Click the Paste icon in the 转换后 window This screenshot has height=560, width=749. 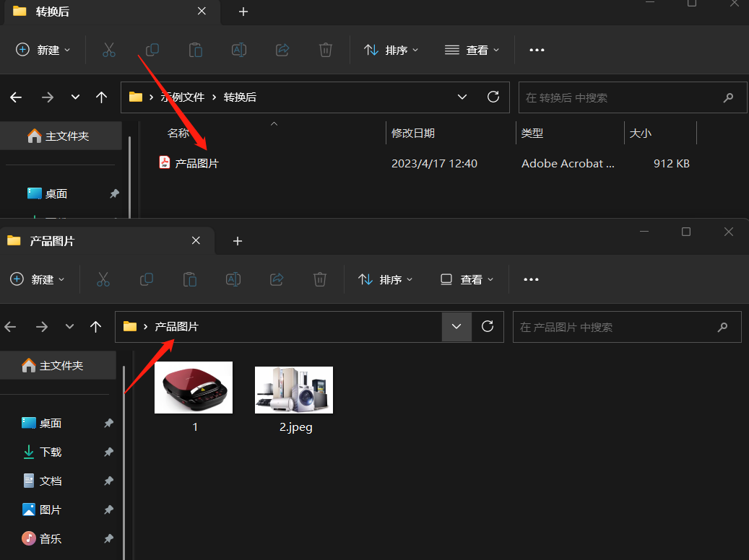(x=195, y=50)
